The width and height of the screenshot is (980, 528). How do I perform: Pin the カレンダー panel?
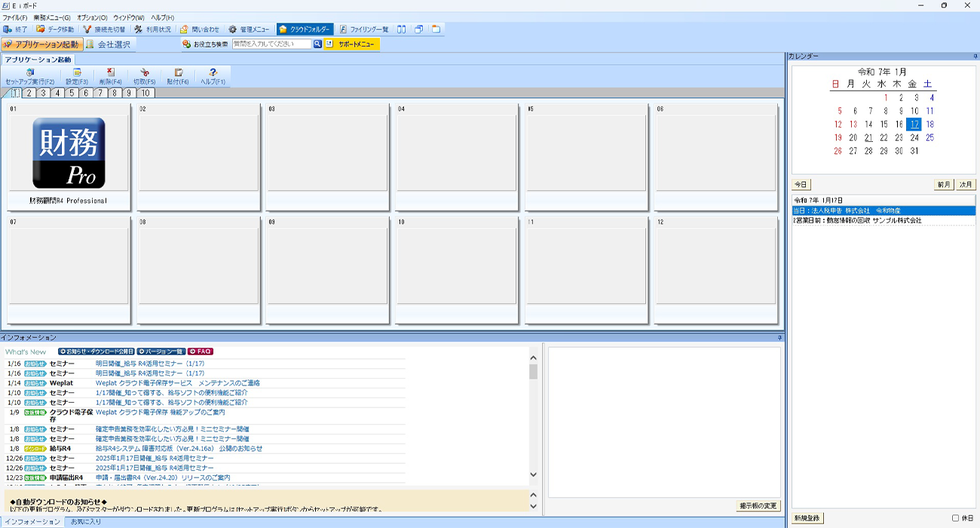pos(975,57)
